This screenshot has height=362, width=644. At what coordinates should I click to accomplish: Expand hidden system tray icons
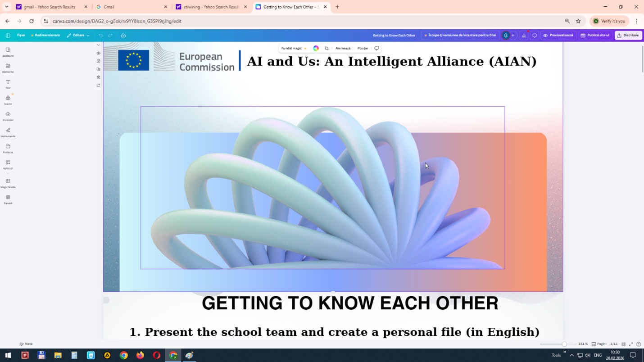(571, 355)
